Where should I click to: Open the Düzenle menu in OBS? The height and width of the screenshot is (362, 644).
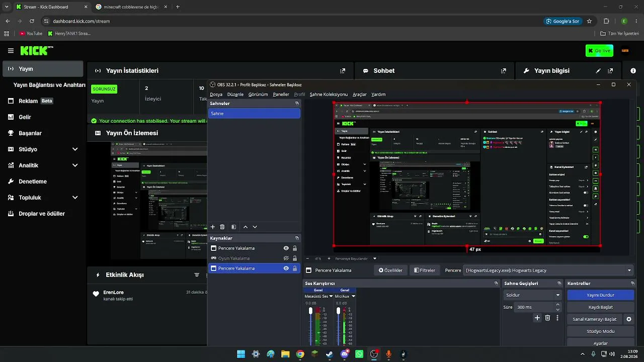(235, 95)
